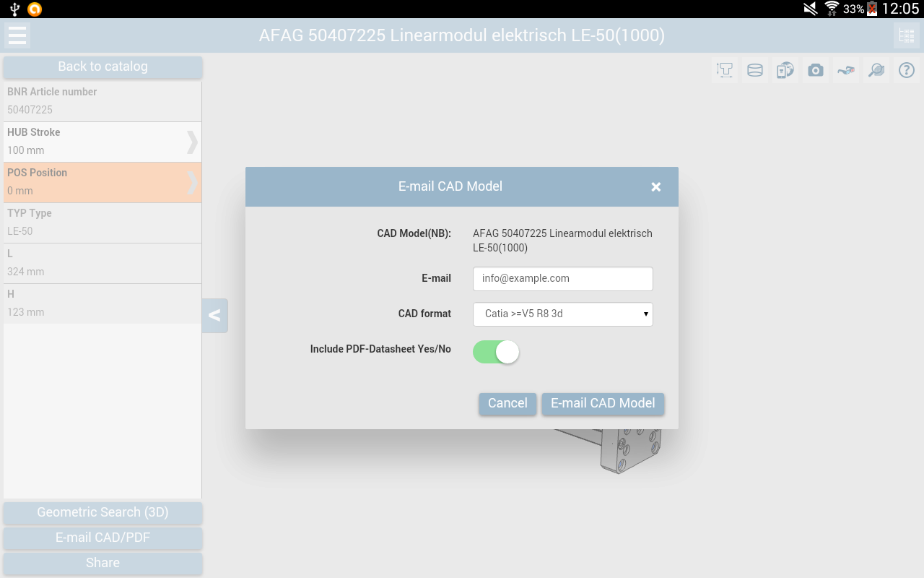Screen dimensions: 924x578
Task: Go back to catalog
Action: click(103, 67)
